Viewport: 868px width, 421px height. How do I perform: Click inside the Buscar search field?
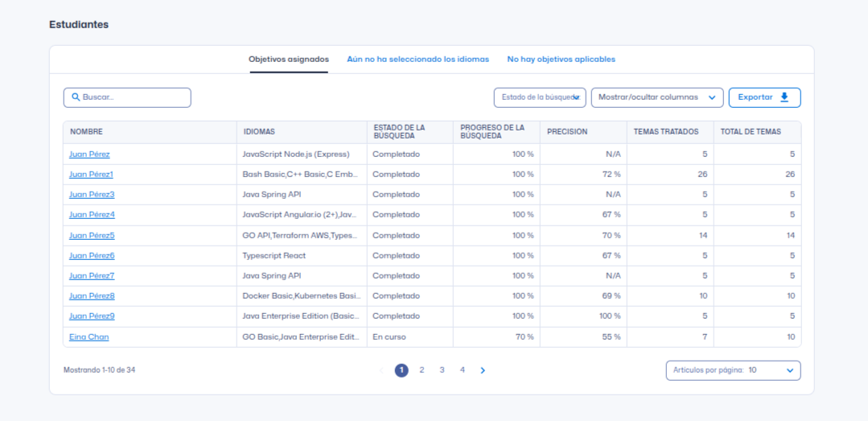click(x=133, y=97)
